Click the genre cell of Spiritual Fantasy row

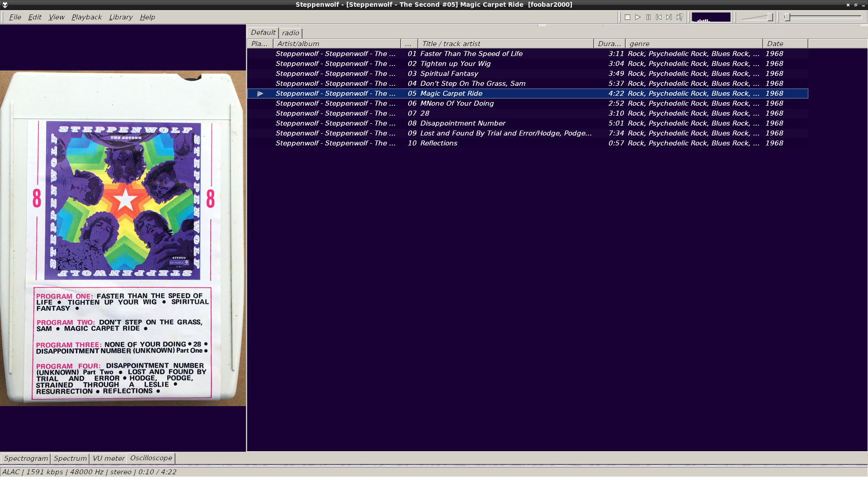coord(693,74)
